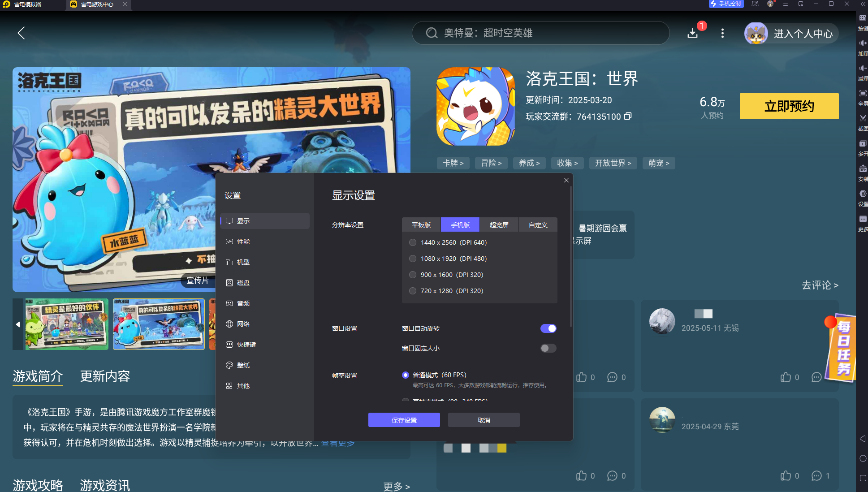Toggle 窗口自动旋转 switch off

548,328
